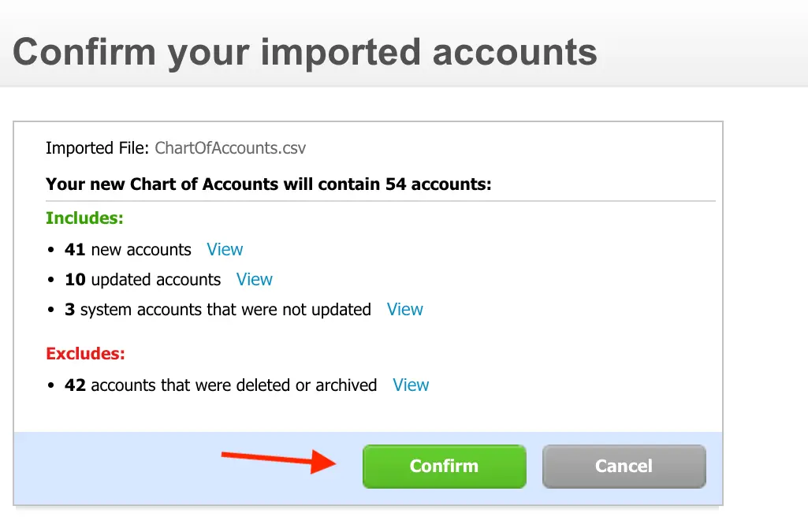Screen dimensions: 808x532
Task: Click the deleted or archived accounts text
Action: [x=221, y=385]
